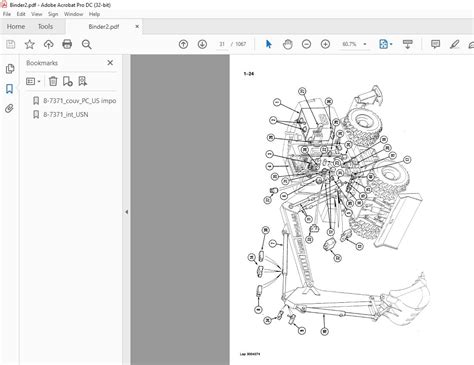The width and height of the screenshot is (474, 365).
Task: Open the page thumbnails panel
Action: (10, 69)
